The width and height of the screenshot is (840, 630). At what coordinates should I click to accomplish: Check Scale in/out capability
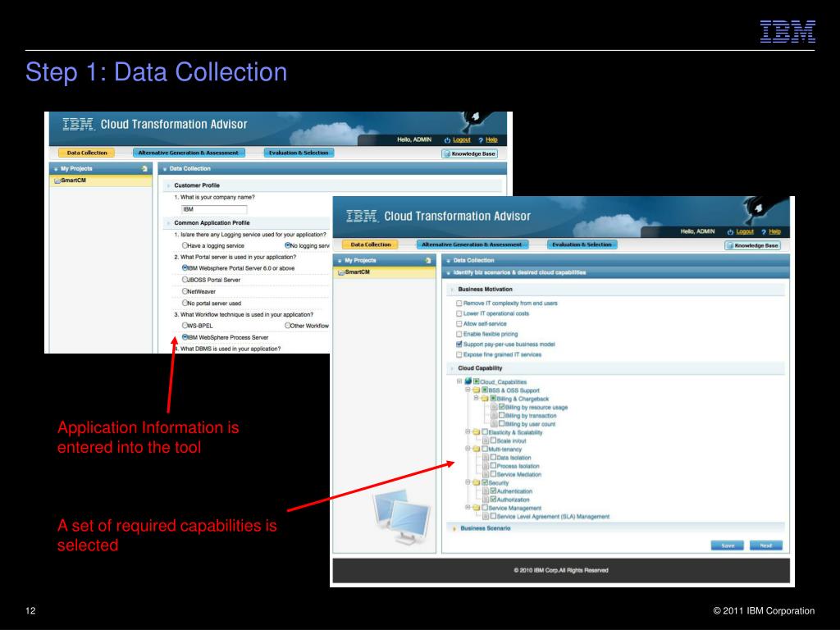[x=493, y=441]
